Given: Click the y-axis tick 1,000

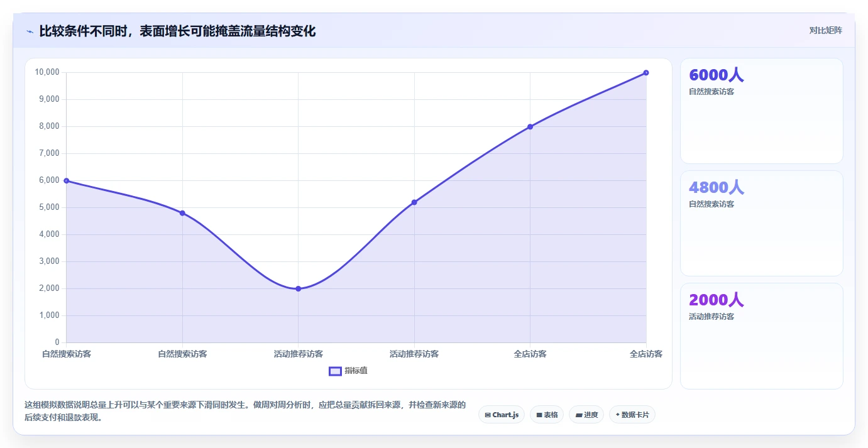Looking at the screenshot, I should point(49,315).
